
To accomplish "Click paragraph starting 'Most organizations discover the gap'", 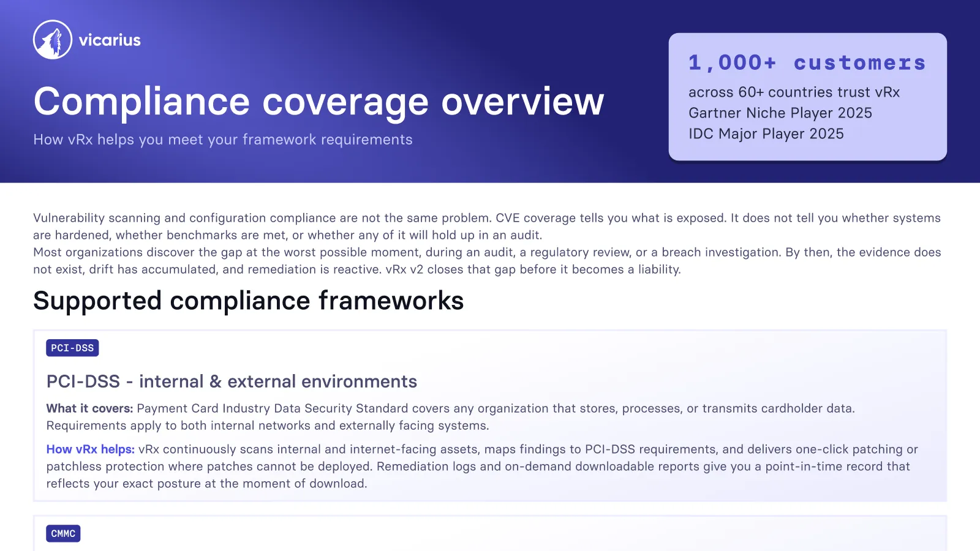I will click(x=487, y=261).
